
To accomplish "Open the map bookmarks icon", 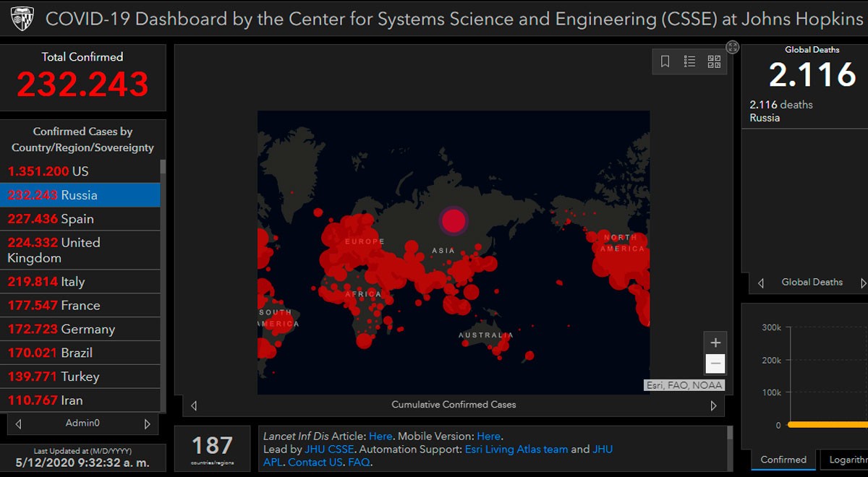I will pos(665,61).
